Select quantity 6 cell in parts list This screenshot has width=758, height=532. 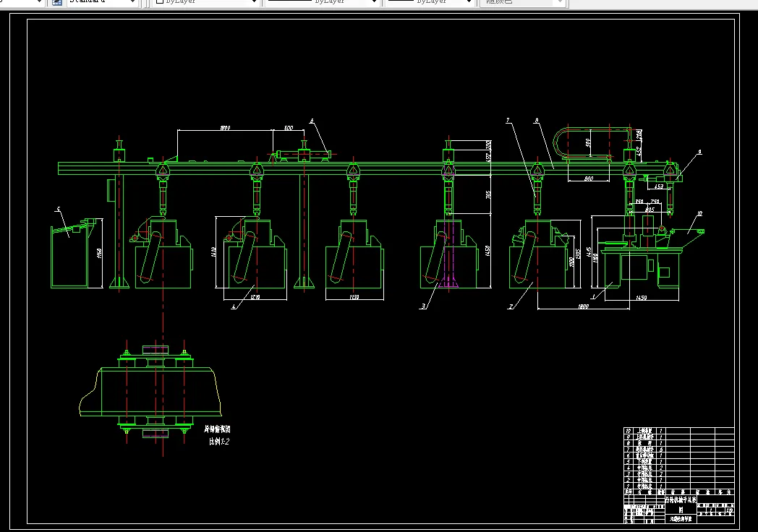pos(661,450)
